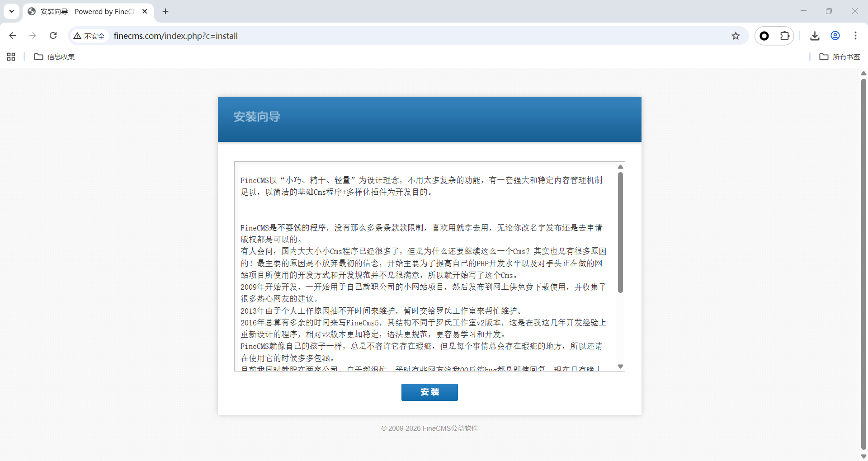868x461 pixels.
Task: Reload the FineCMS install page
Action: coord(53,36)
